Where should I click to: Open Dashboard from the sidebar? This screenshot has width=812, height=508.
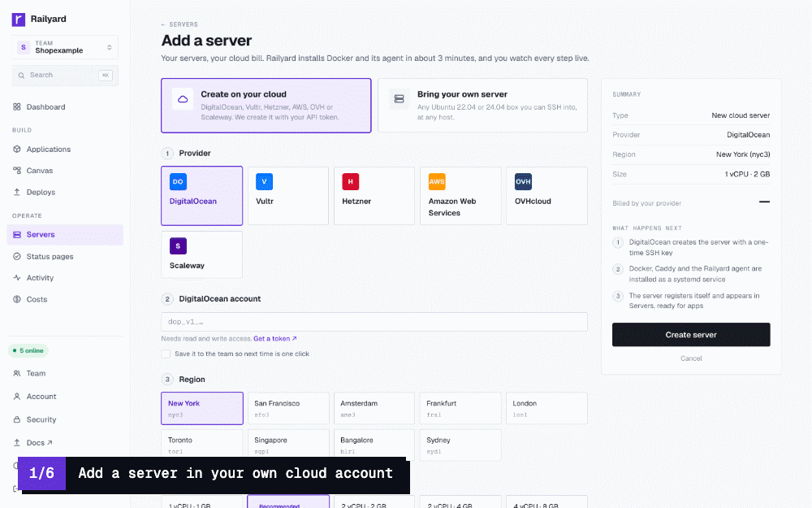pos(65,106)
